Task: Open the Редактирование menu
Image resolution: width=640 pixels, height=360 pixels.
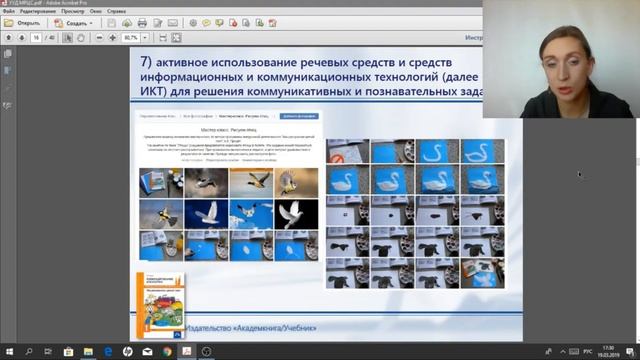Action: tap(38, 11)
